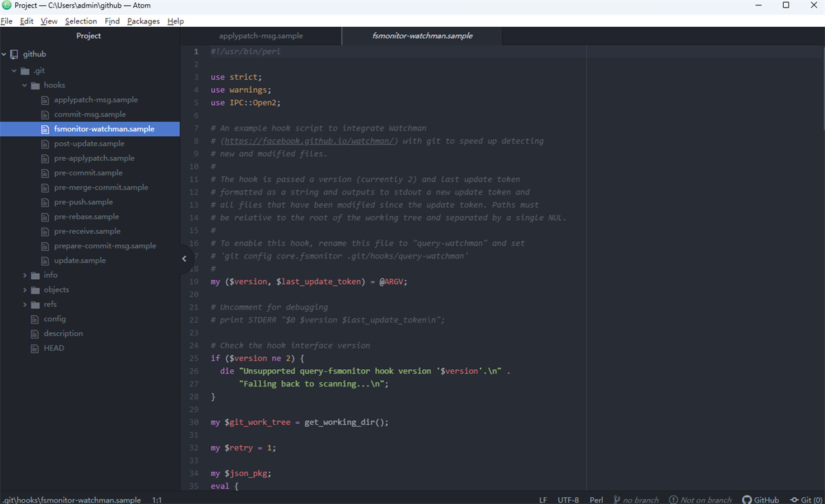
Task: Click the HEAD file icon in tree
Action: coord(35,348)
